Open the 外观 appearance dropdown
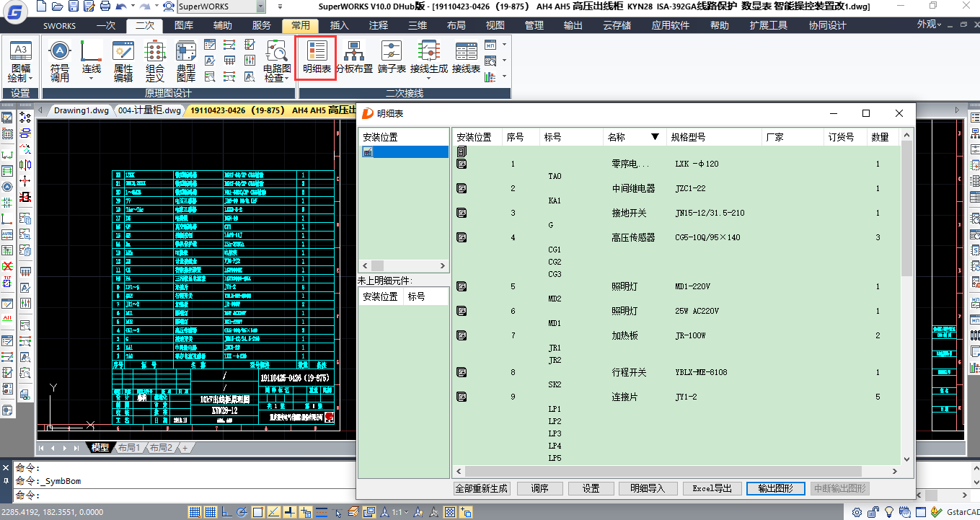 coord(930,25)
